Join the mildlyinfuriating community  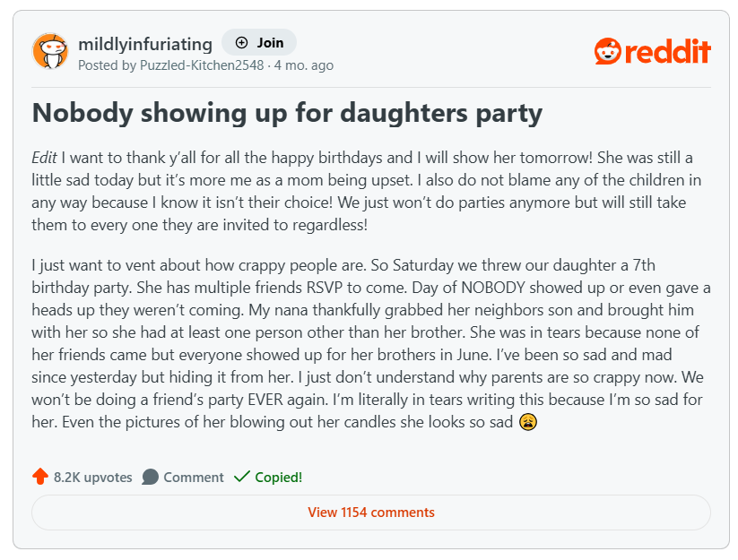pyautogui.click(x=259, y=43)
